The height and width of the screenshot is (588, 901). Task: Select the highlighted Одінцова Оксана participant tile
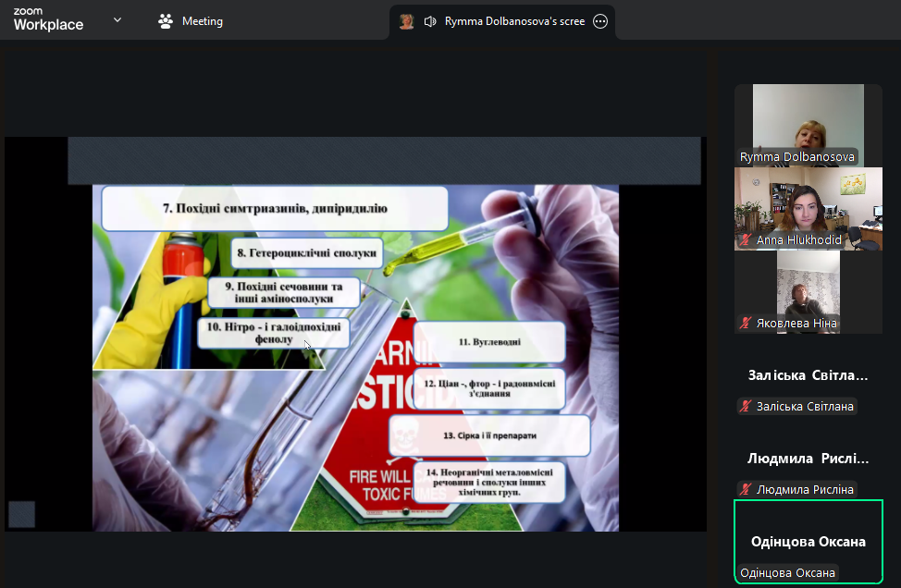[x=808, y=542]
